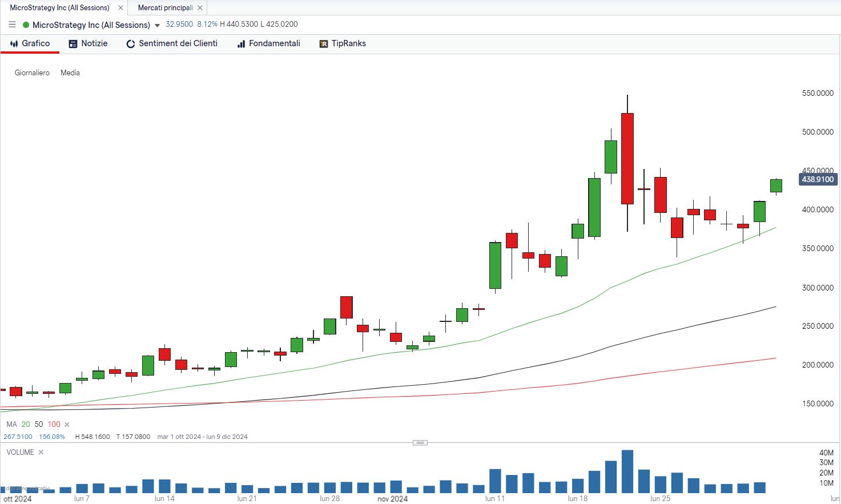Click the range change value 267.5100

[18, 437]
